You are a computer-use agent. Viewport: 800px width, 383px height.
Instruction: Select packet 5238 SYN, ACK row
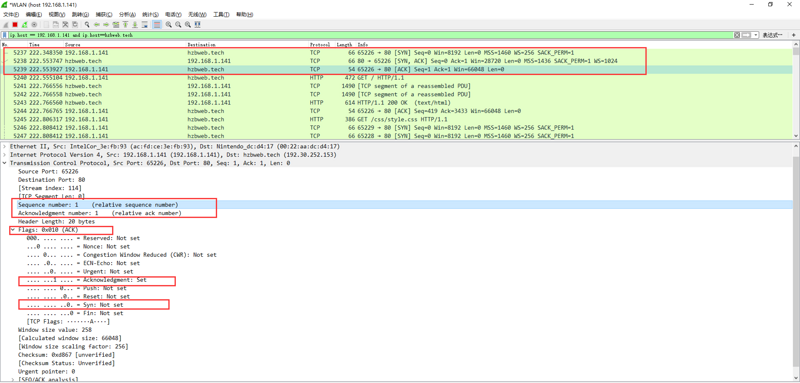click(397, 61)
